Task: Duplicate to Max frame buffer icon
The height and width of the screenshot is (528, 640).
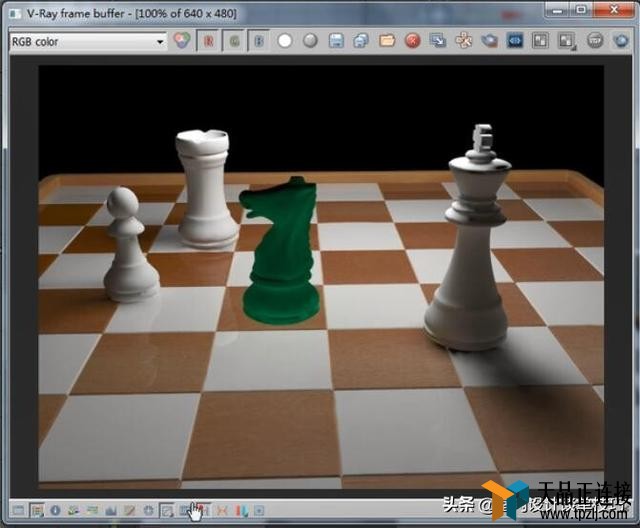Action: (438, 41)
